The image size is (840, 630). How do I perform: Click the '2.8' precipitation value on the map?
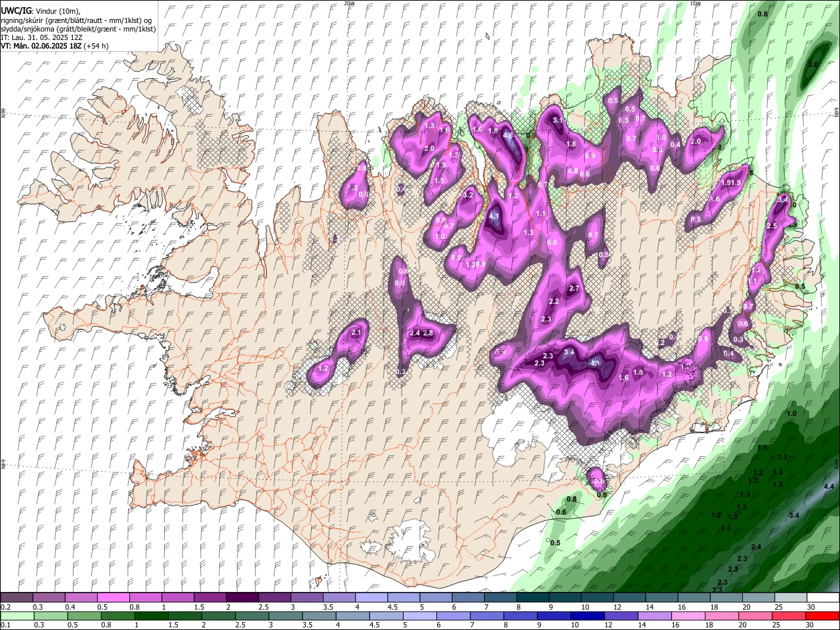pos(429,333)
